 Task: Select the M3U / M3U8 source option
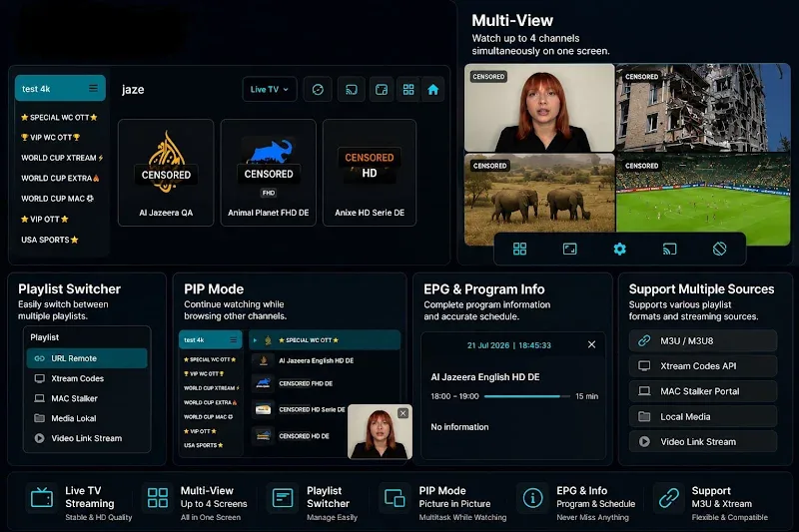pyautogui.click(x=703, y=340)
